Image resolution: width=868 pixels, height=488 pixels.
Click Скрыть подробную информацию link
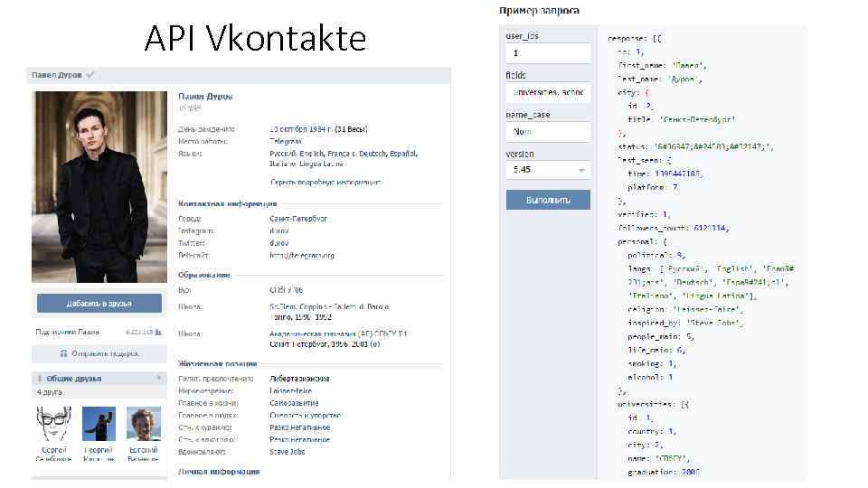pyautogui.click(x=325, y=182)
